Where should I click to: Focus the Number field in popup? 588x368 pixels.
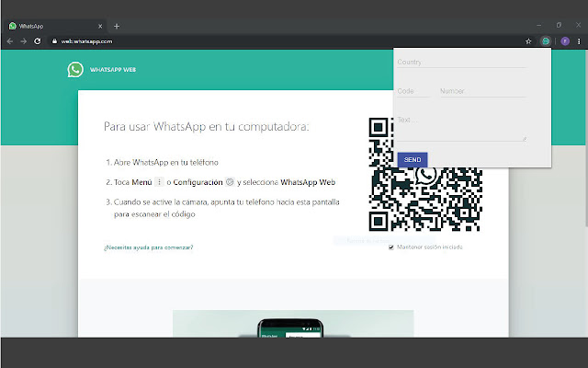(483, 91)
